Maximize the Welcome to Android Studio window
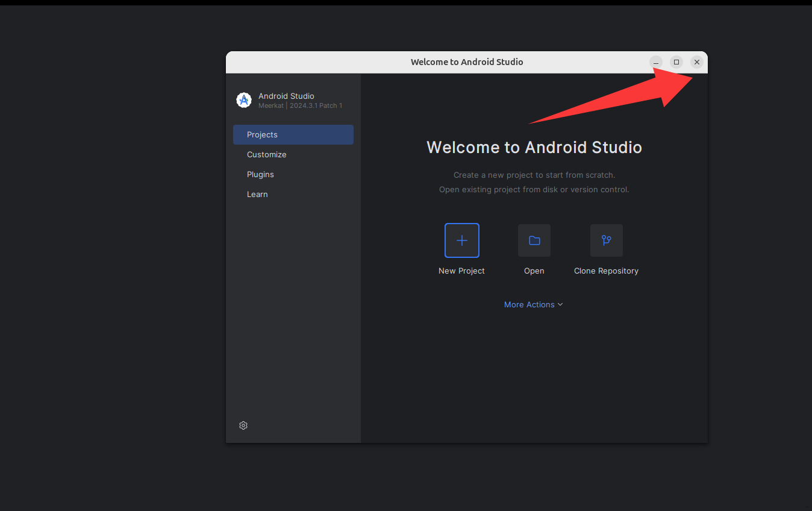 (x=676, y=62)
